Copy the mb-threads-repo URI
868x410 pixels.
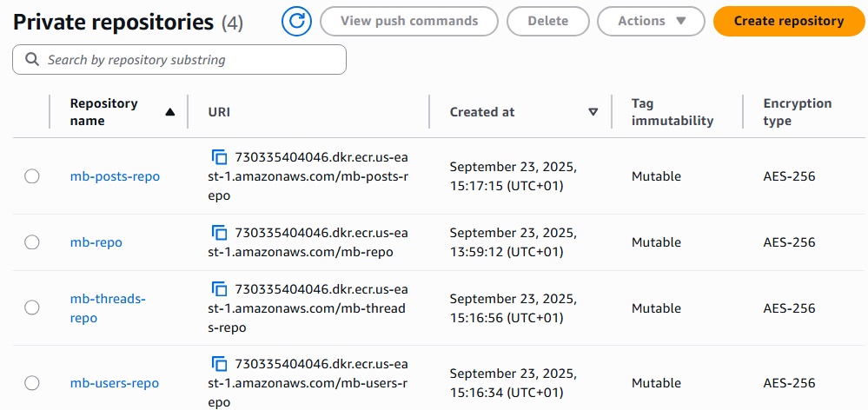point(219,289)
